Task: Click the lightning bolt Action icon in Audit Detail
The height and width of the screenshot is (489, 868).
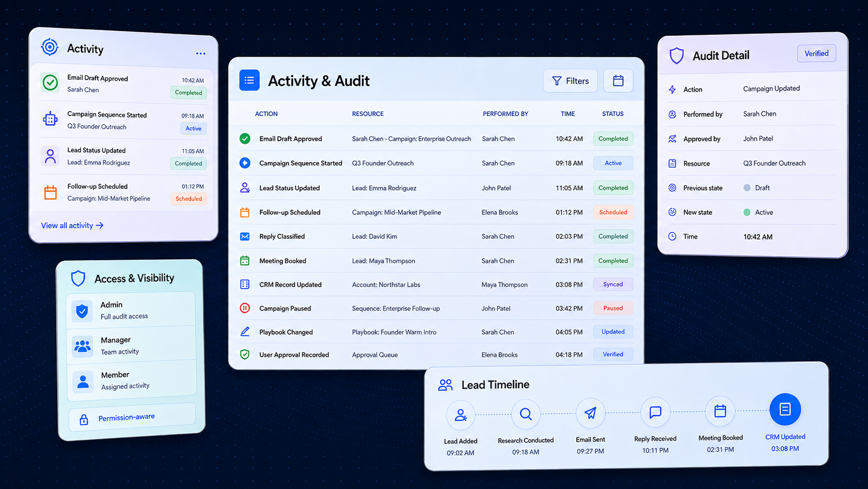Action: coord(672,89)
